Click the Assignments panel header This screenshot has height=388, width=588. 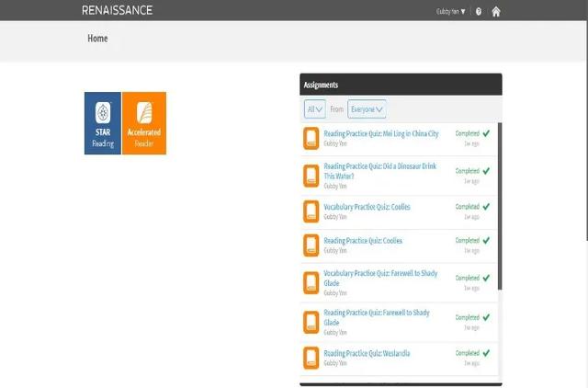pos(401,85)
